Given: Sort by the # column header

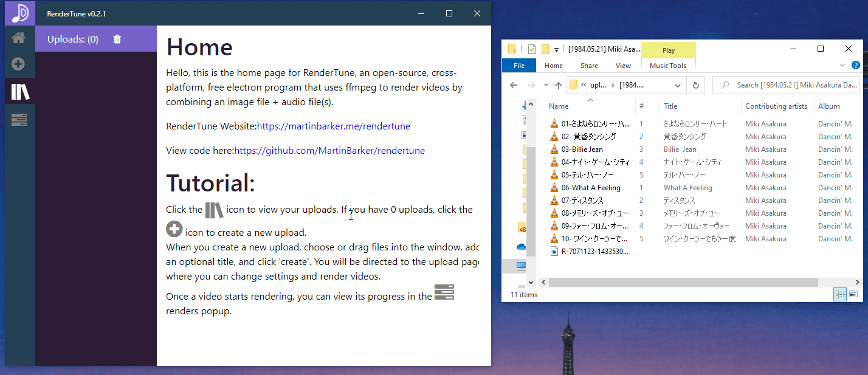Looking at the screenshot, I should point(647,106).
